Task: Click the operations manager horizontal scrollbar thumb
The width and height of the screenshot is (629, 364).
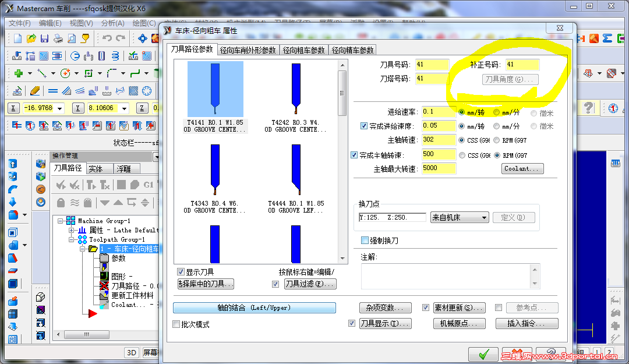Action: (x=87, y=334)
